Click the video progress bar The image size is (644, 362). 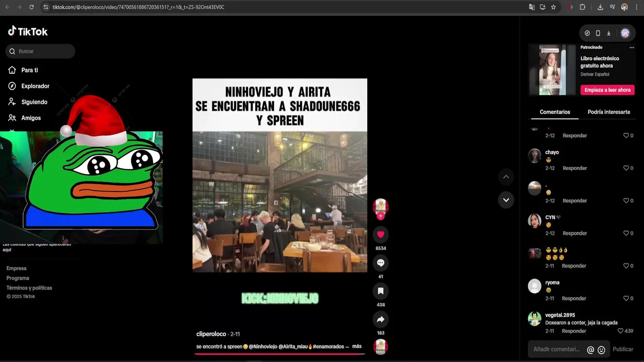tap(280, 354)
